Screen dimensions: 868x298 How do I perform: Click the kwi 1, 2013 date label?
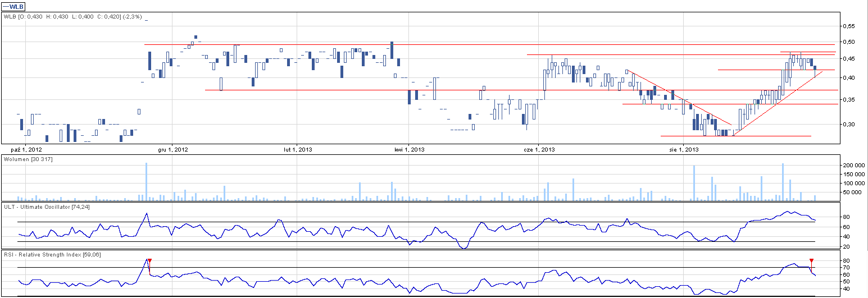(408, 149)
